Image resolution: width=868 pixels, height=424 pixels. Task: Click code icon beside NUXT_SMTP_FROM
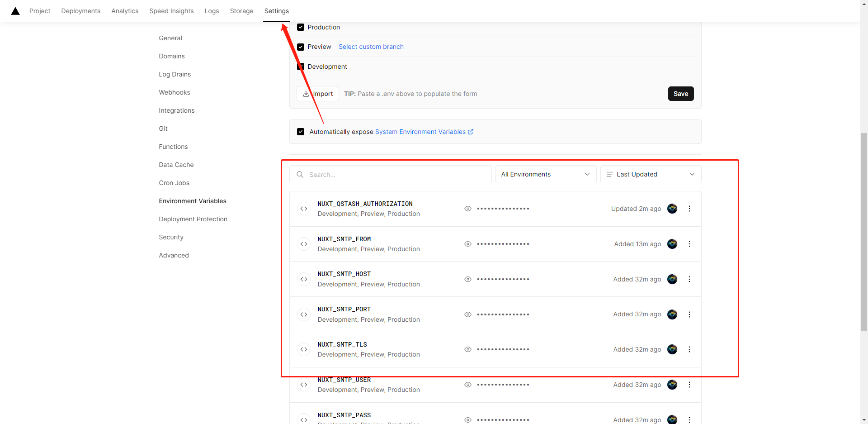[x=304, y=244]
